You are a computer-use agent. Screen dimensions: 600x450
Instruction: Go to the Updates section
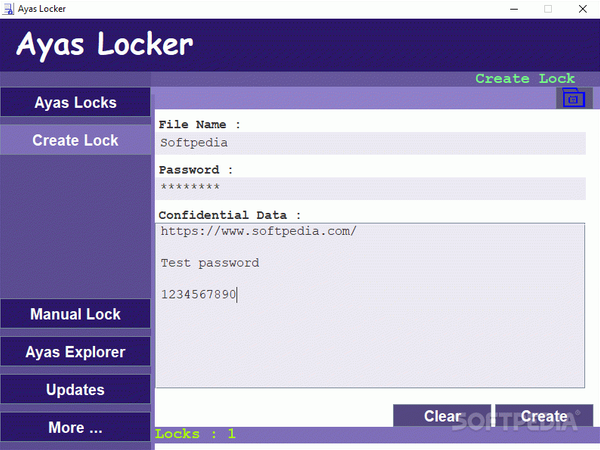click(x=75, y=390)
